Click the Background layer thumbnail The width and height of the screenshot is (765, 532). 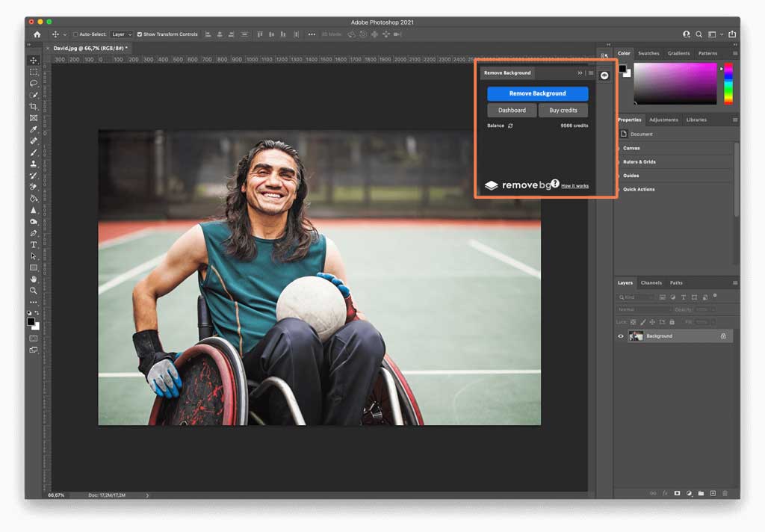[636, 336]
